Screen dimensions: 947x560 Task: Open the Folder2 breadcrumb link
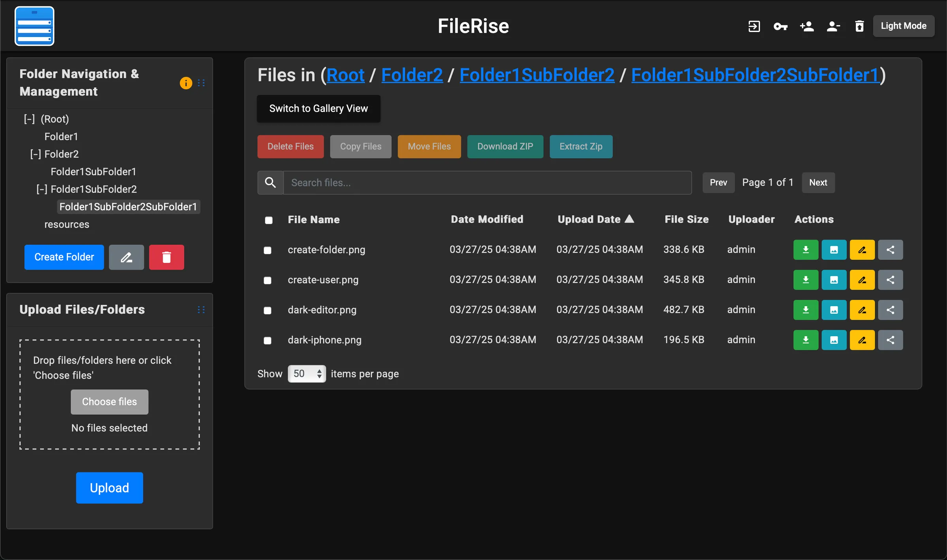[x=412, y=75]
